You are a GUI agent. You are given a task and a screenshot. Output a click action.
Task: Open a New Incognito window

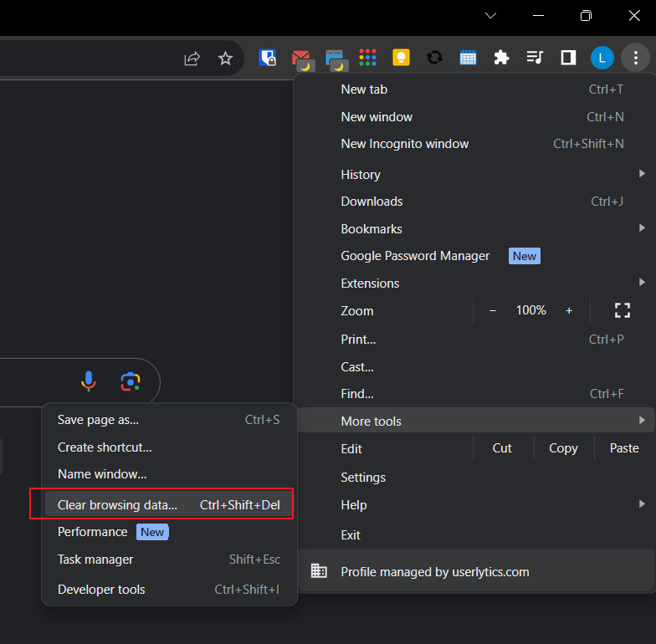tap(405, 144)
